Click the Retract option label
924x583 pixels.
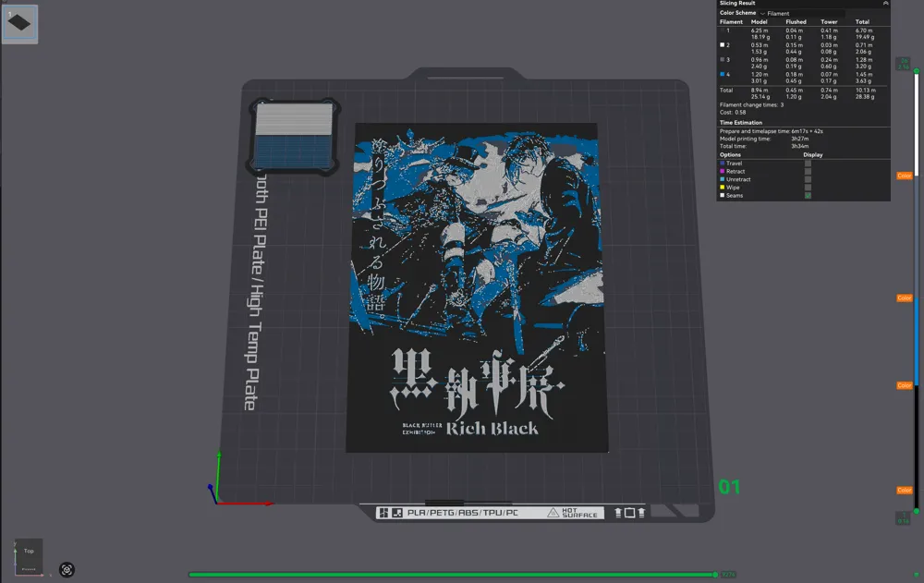pos(735,172)
